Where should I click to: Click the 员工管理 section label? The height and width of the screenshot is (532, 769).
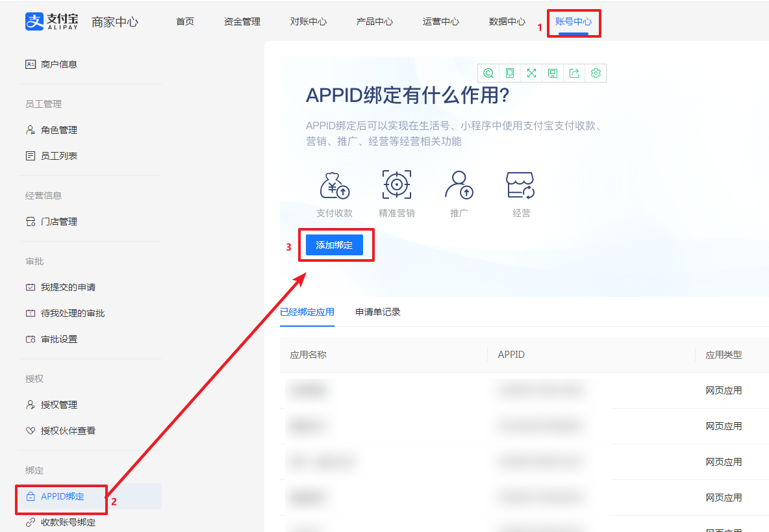click(43, 104)
